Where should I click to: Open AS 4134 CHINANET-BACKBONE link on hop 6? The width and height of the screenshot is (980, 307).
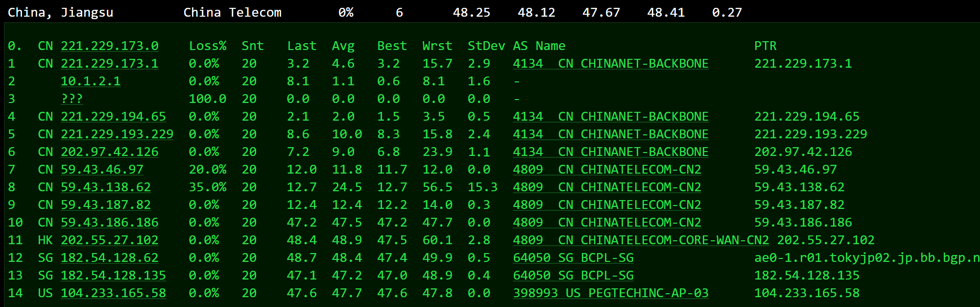pos(611,152)
